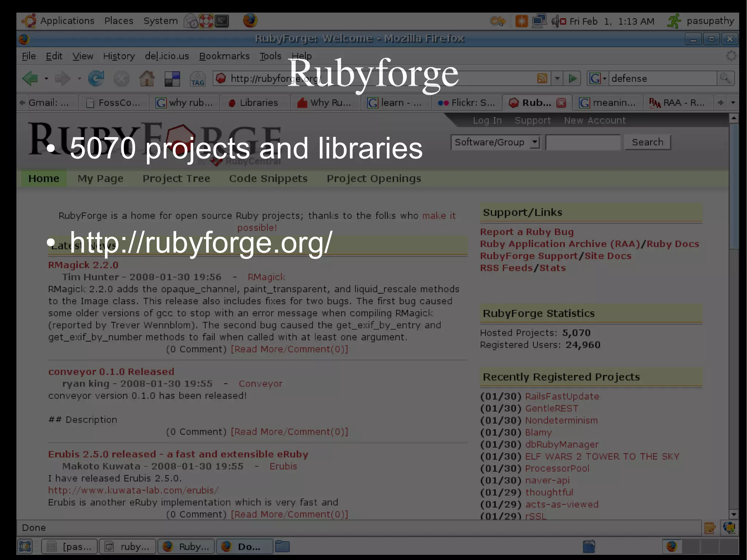Open the History menu
Screen dimensions: 747x560
click(x=119, y=56)
